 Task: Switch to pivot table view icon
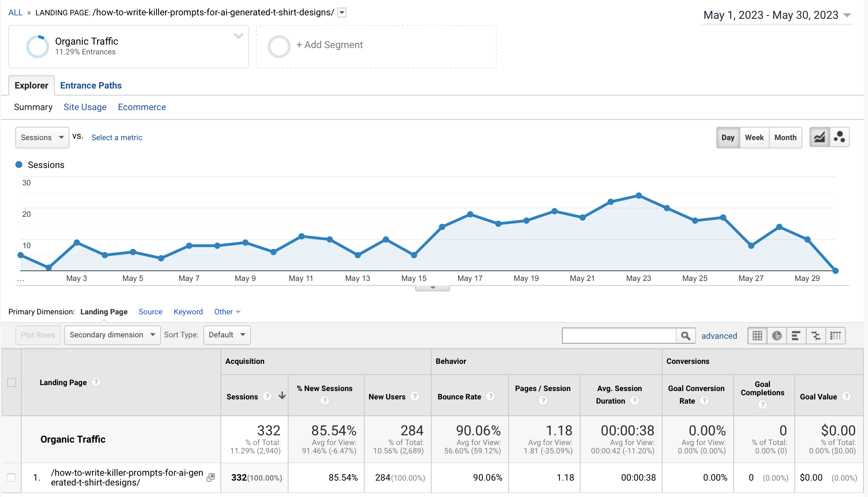836,335
